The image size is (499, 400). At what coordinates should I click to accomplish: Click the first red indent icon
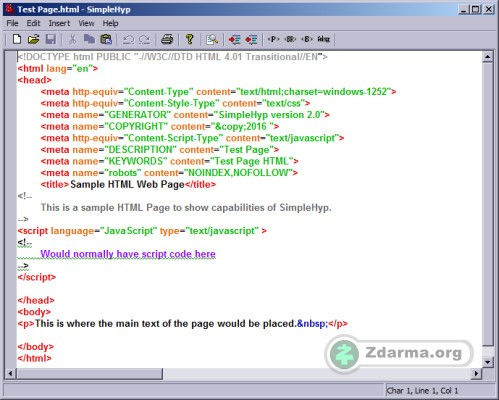point(235,40)
